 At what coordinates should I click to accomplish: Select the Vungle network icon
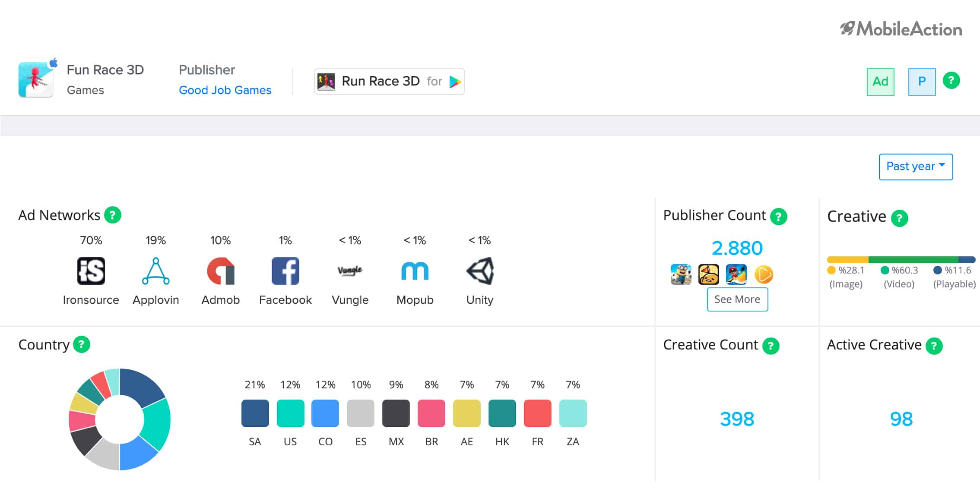click(x=350, y=271)
